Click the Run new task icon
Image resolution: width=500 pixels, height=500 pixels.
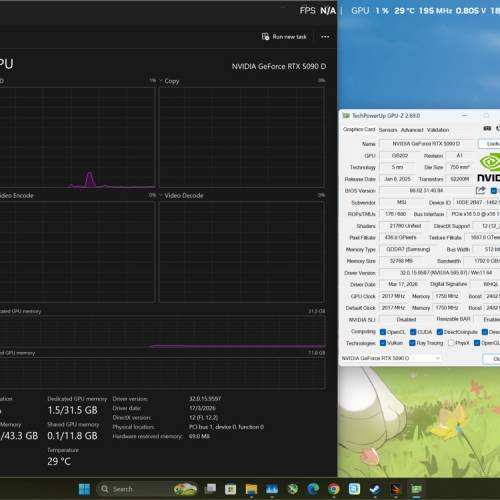[265, 37]
